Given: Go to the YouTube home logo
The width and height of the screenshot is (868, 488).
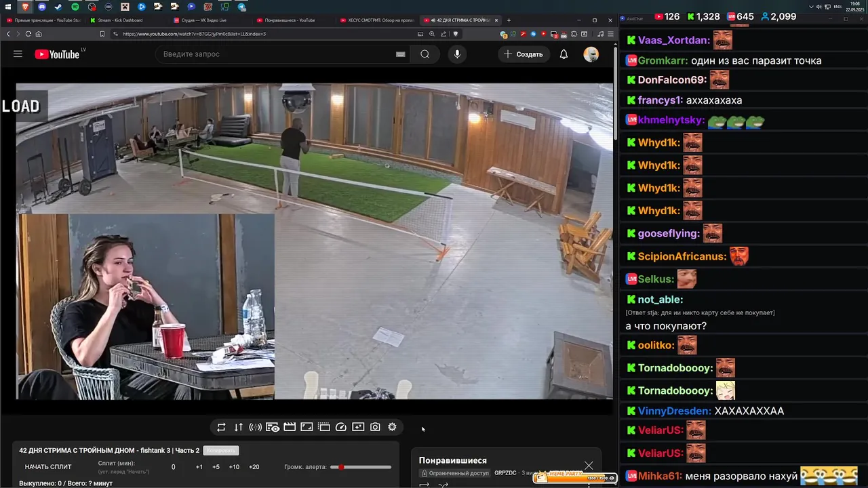Looking at the screenshot, I should (57, 54).
